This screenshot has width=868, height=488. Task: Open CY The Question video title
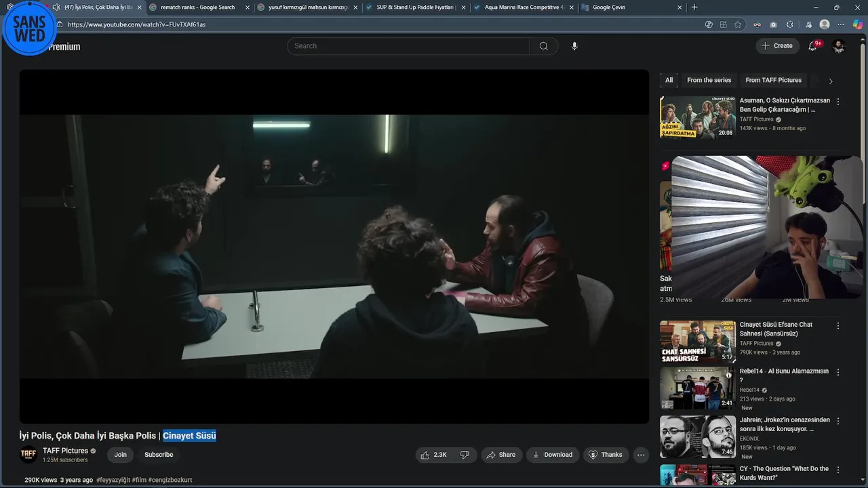tap(784, 473)
